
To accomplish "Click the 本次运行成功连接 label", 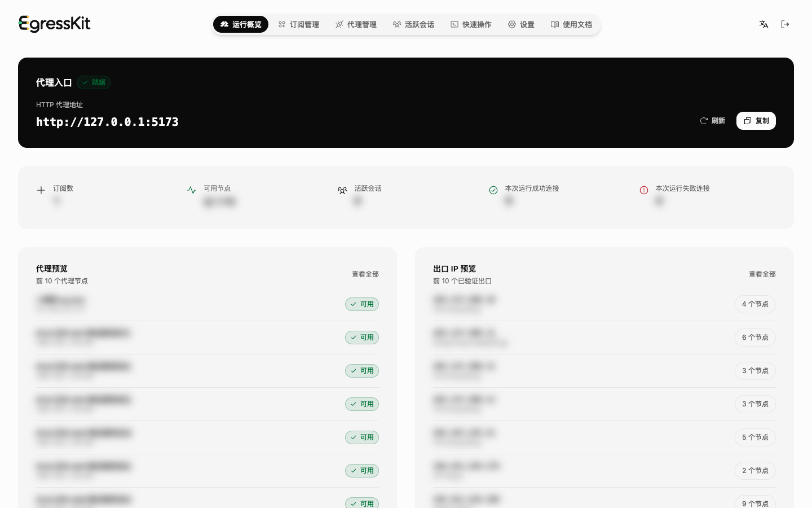I will pyautogui.click(x=532, y=189).
